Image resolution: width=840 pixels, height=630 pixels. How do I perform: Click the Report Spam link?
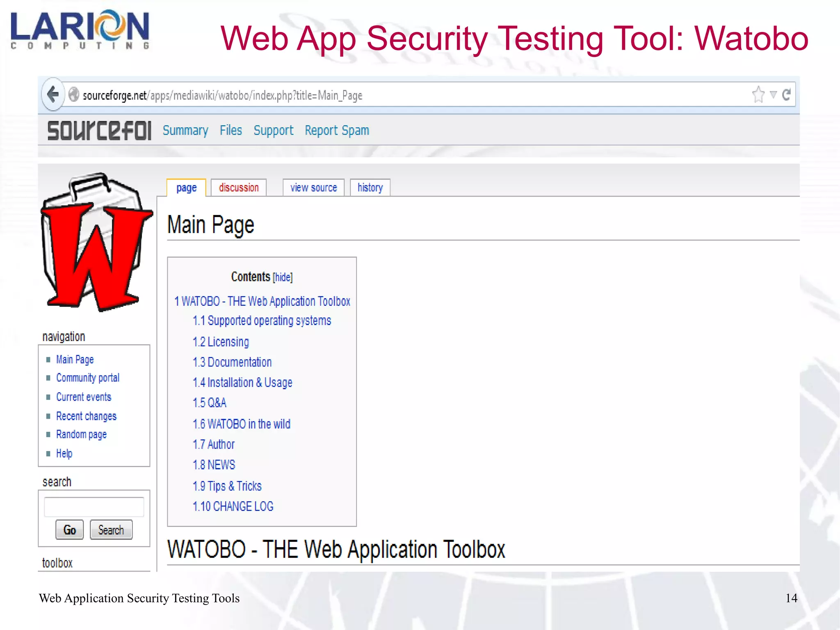point(337,131)
